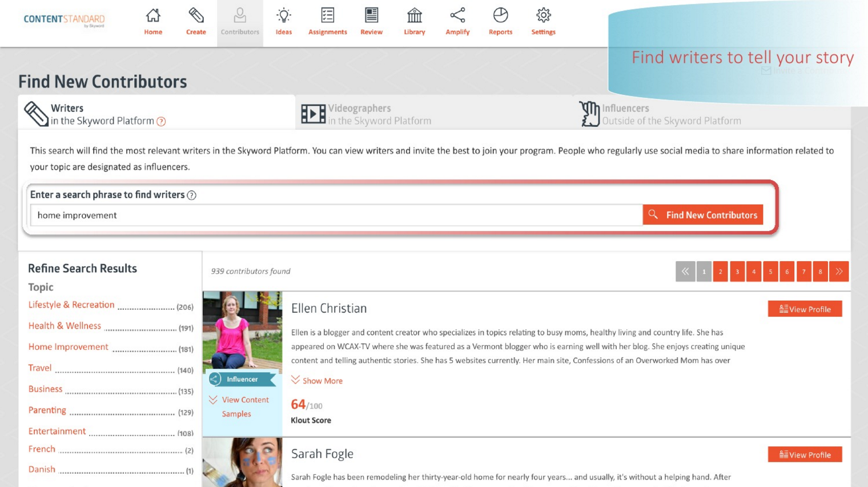Go to results page 4
Image resolution: width=868 pixels, height=487 pixels.
754,272
